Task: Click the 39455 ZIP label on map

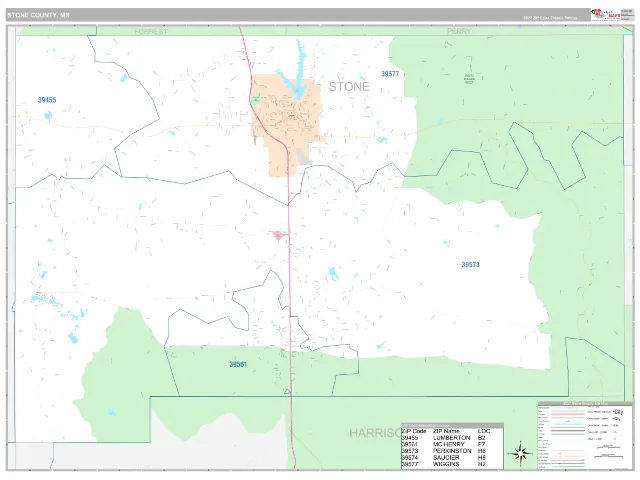Action: pos(47,100)
